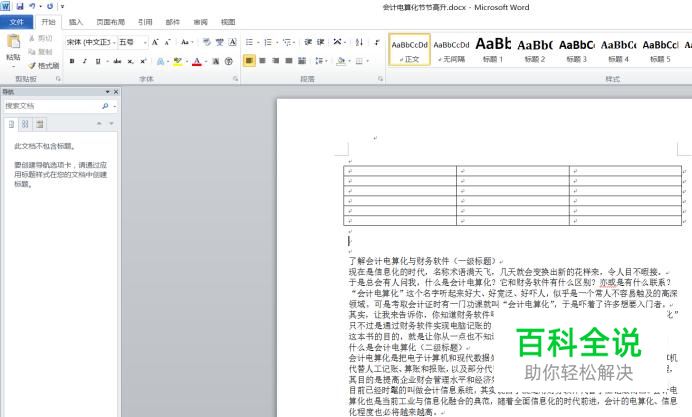Image resolution: width=692 pixels, height=417 pixels.
Task: Click the Save icon in quick access toolbar
Action: pos(20,6)
